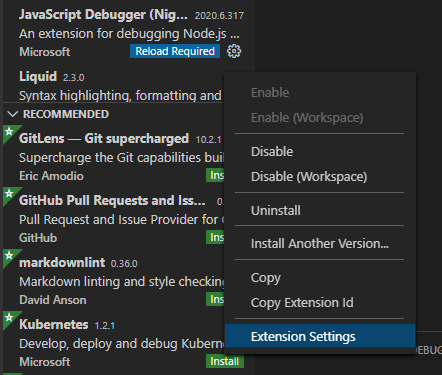
Task: Install the Kubernetes extension
Action: pyautogui.click(x=225, y=361)
